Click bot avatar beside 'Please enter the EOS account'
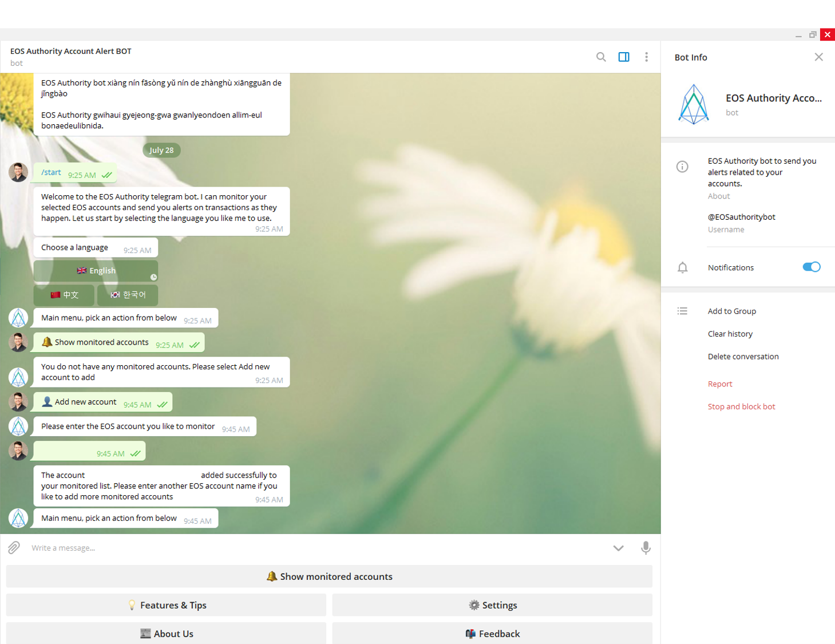 point(18,426)
